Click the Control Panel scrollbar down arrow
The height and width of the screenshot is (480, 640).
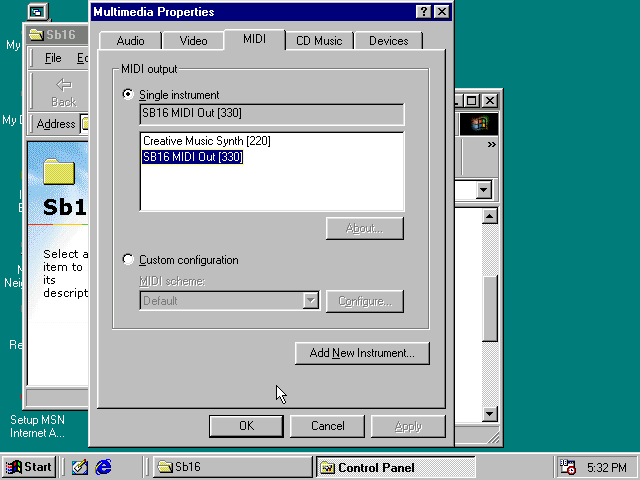489,414
